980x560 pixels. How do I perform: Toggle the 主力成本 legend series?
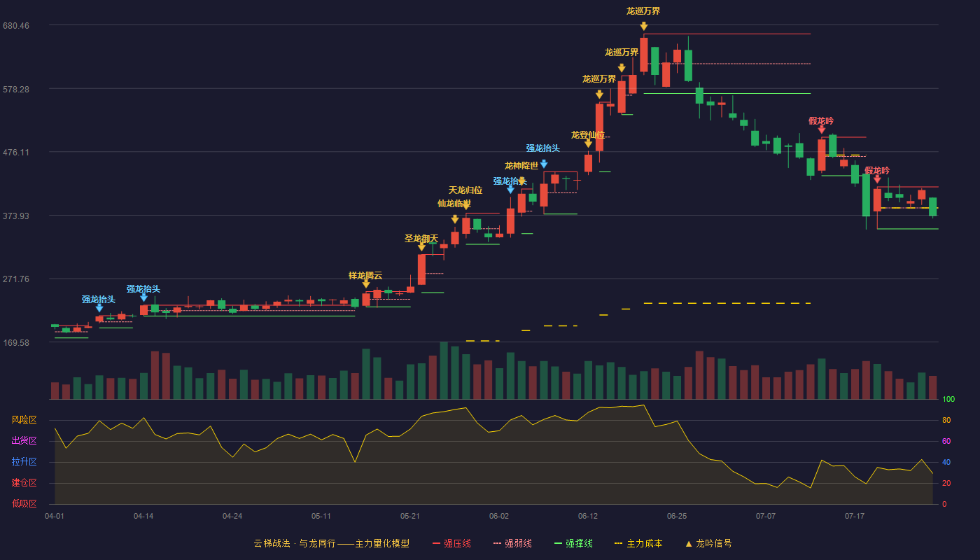tap(638, 543)
